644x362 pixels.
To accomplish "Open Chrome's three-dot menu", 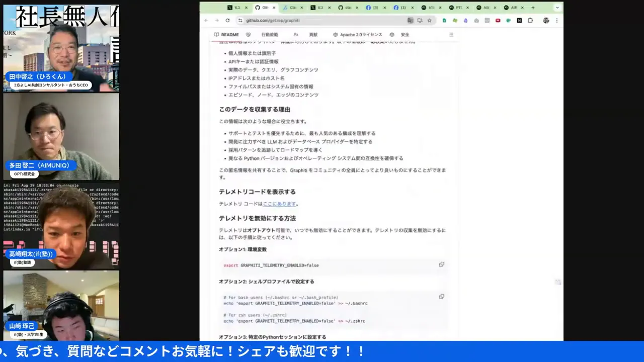I will (556, 21).
